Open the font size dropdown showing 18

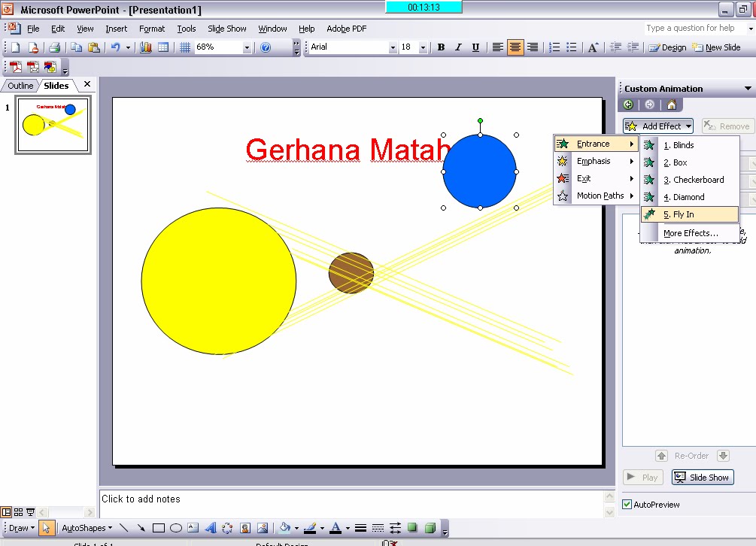[421, 47]
